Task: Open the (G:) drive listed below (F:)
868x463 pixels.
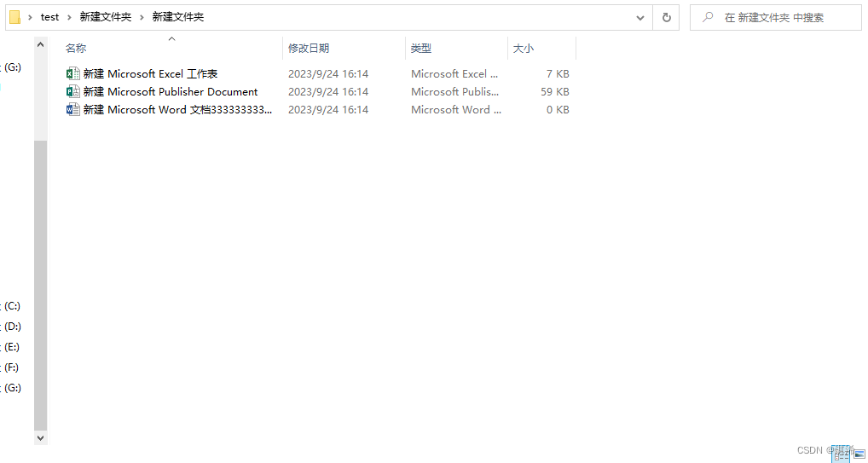Action: 12,388
